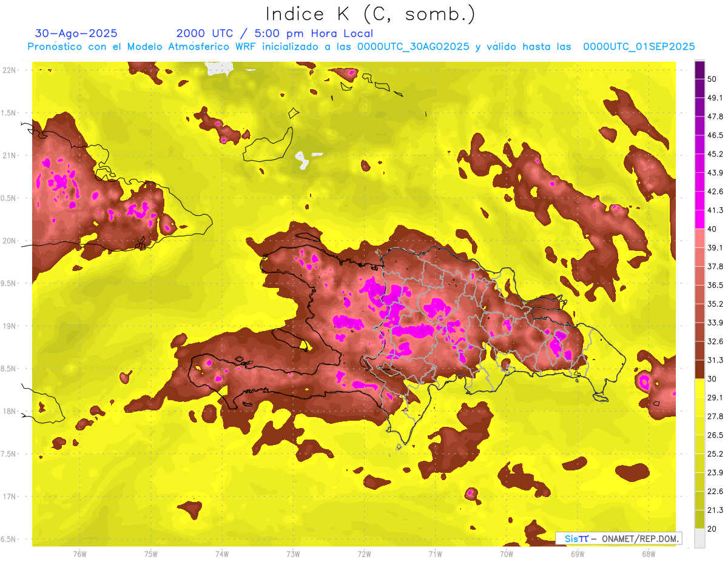Click the 22N latitude axis label
The width and height of the screenshot is (728, 562).
[10, 70]
